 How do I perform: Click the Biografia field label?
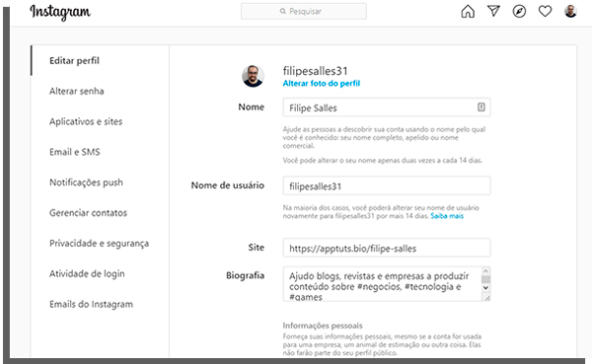pos(245,275)
